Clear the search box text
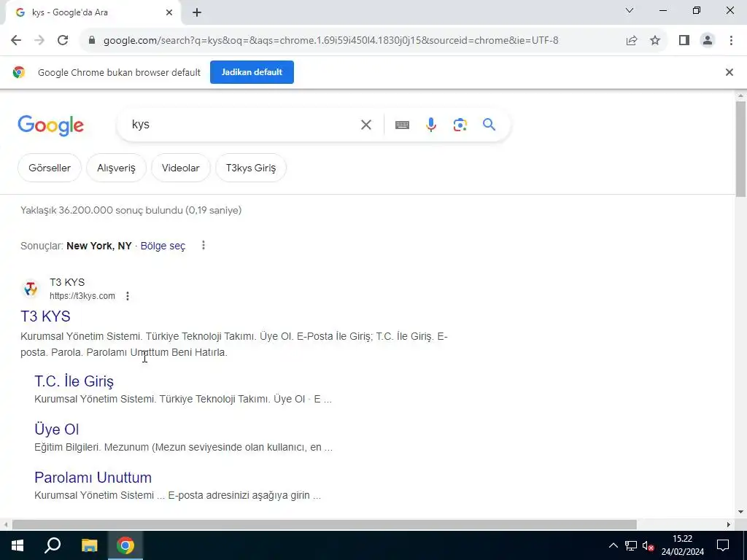The image size is (747, 560). 366,125
